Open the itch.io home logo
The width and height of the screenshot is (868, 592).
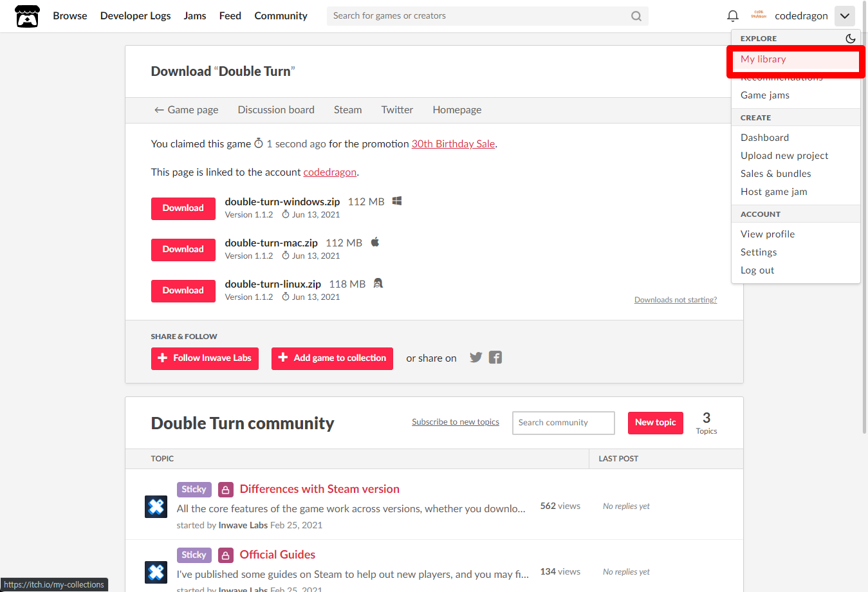click(27, 16)
